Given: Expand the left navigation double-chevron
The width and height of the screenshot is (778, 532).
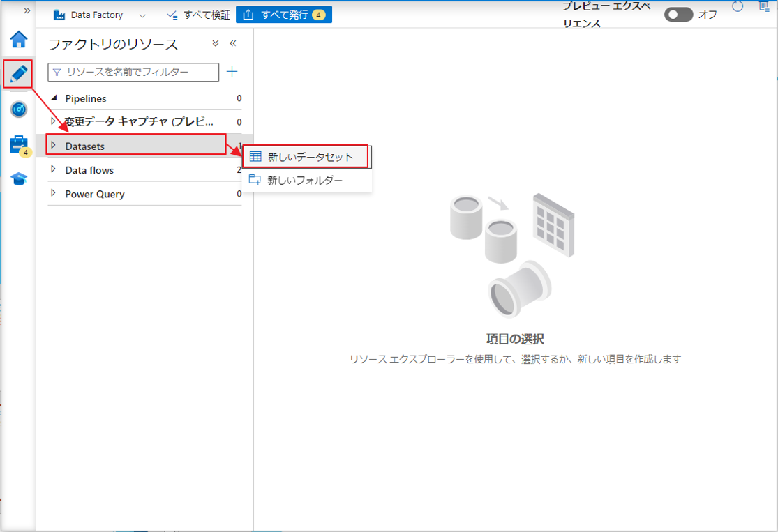Looking at the screenshot, I should click(x=27, y=10).
